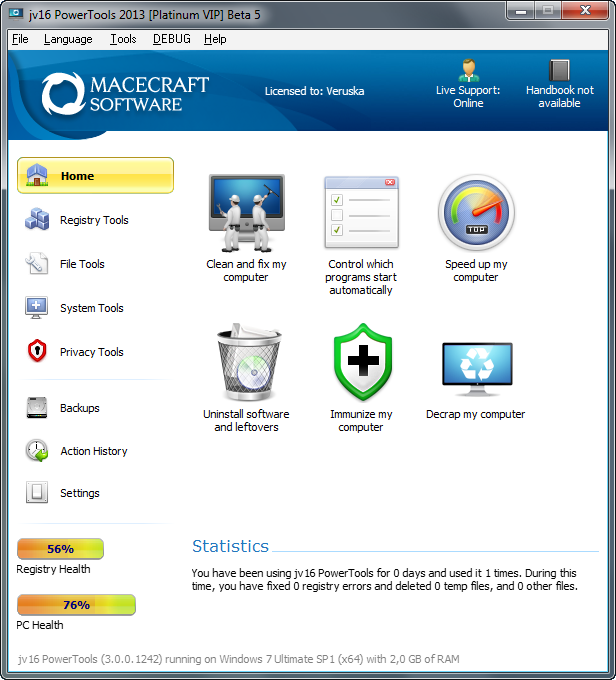Image resolution: width=616 pixels, height=680 pixels.
Task: Open the Tools menu
Action: coord(123,39)
